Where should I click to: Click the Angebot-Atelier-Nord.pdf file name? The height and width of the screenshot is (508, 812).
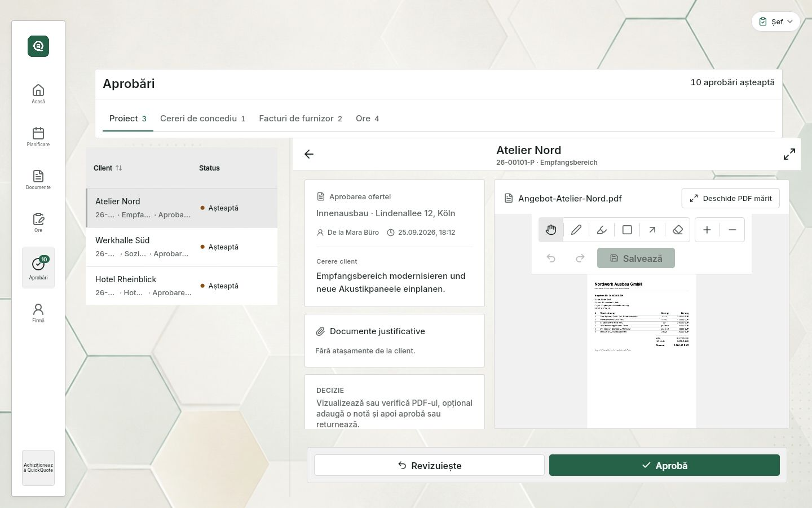point(570,199)
